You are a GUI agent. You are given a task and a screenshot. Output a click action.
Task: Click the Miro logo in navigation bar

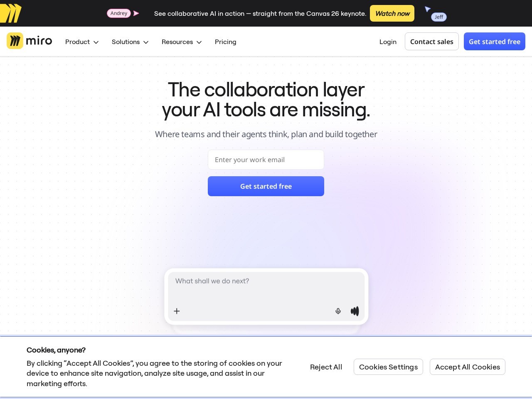coord(30,41)
